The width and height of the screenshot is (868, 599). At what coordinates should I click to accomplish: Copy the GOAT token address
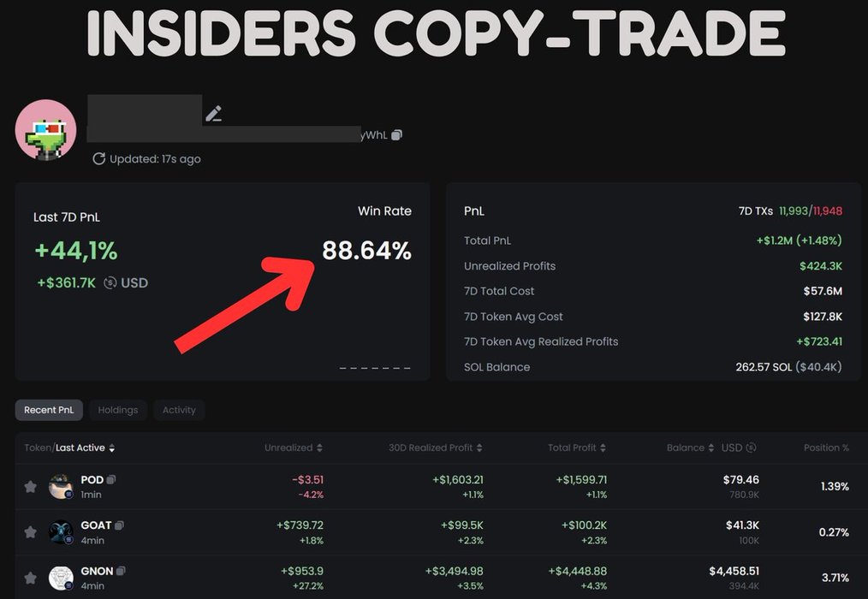[120, 525]
